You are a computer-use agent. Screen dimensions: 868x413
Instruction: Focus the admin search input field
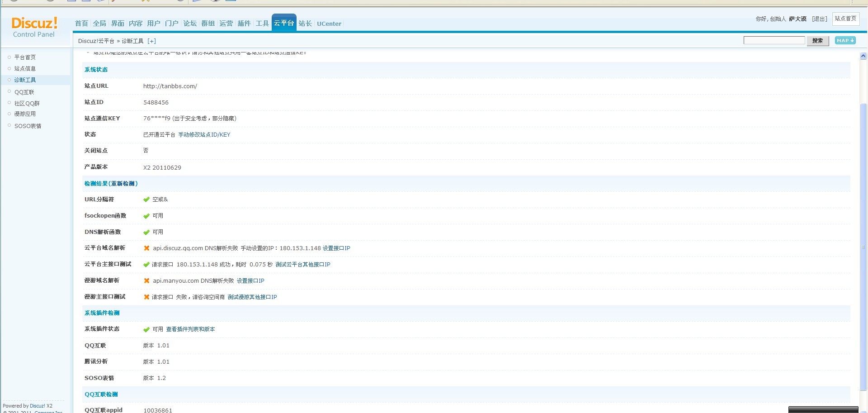click(774, 40)
